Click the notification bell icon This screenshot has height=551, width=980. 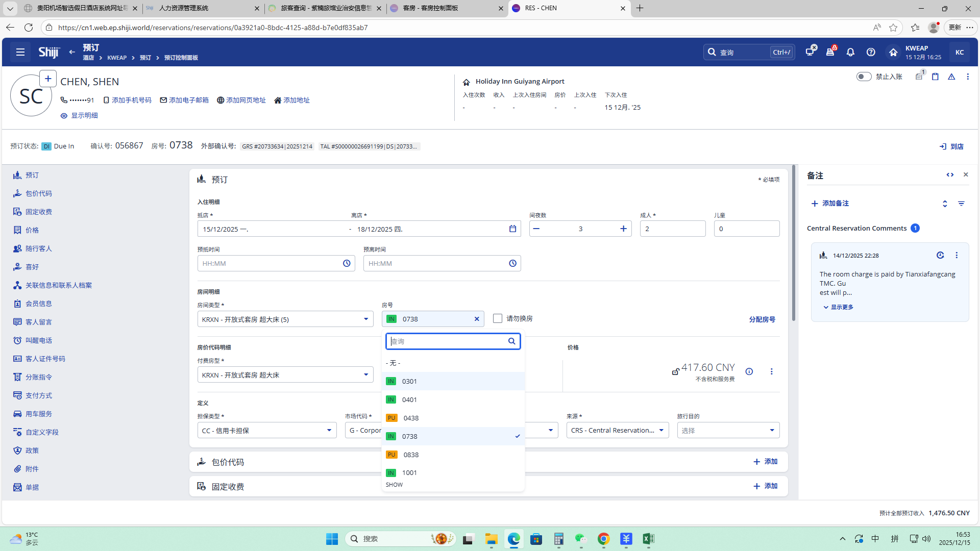click(850, 52)
